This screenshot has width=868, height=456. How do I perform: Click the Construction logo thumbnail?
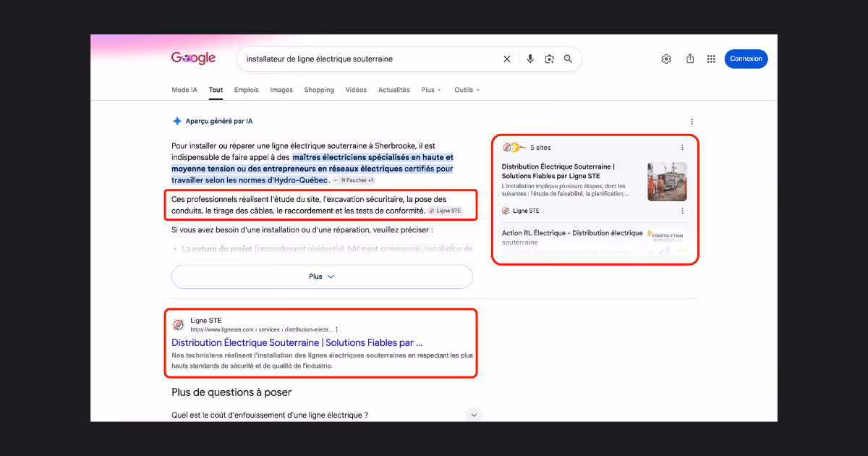tap(667, 236)
